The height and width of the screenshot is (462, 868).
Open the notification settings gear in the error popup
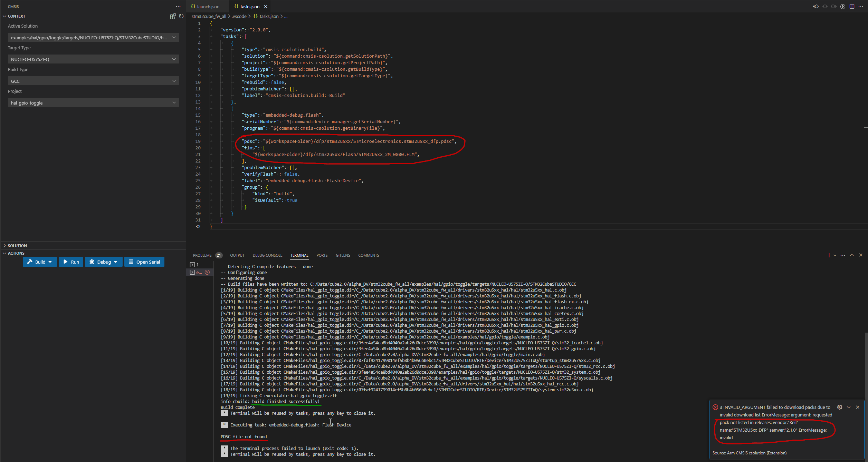pyautogui.click(x=840, y=407)
